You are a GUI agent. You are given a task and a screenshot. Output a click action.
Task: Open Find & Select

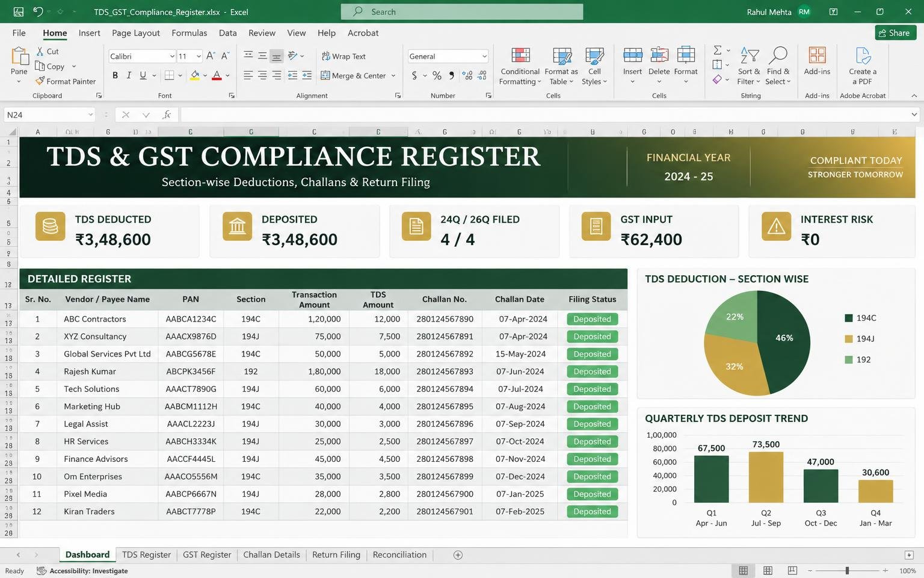[778, 66]
